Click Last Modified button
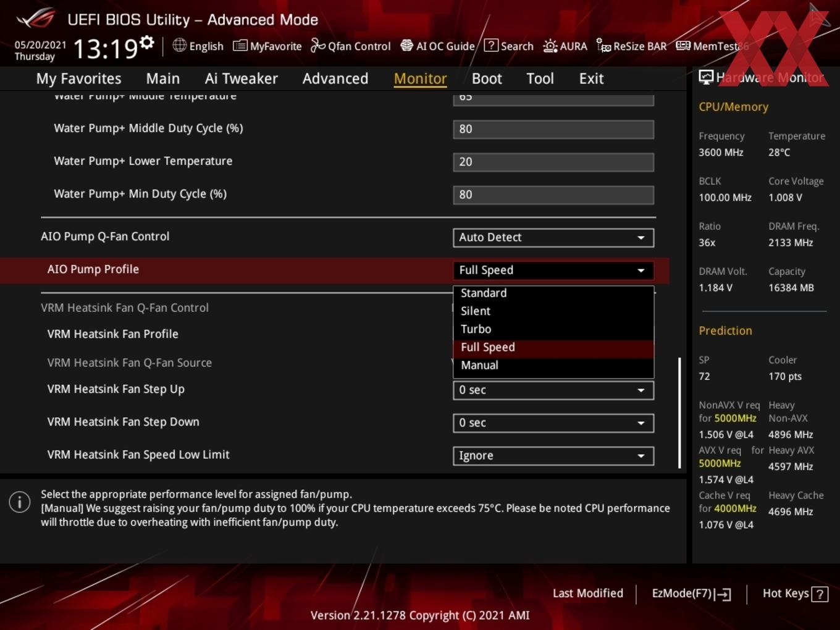This screenshot has height=630, width=840. (x=587, y=594)
